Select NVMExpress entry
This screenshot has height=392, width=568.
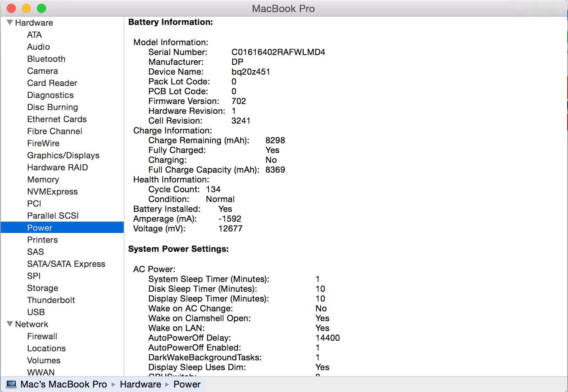pyautogui.click(x=52, y=191)
